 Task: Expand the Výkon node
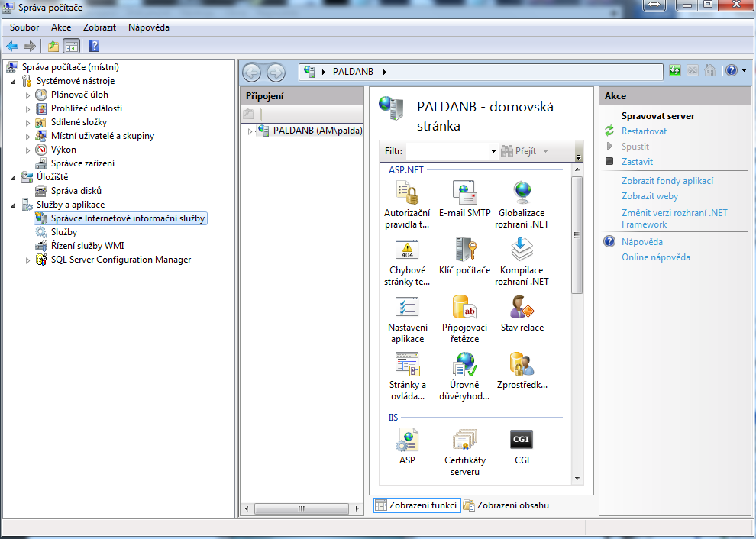coord(28,150)
